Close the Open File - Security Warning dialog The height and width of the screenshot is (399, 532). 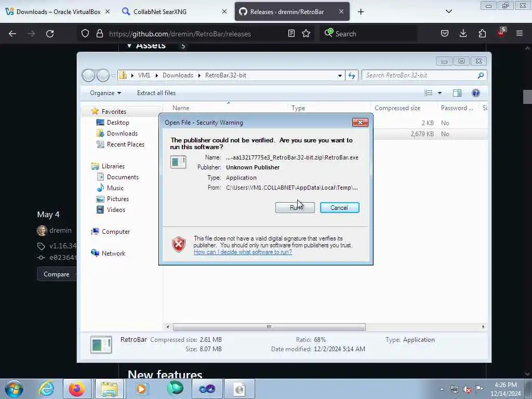(x=360, y=123)
